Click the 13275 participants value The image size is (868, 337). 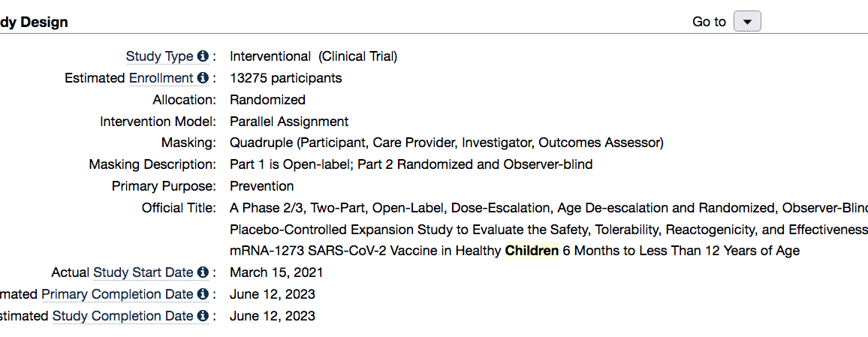click(x=285, y=79)
